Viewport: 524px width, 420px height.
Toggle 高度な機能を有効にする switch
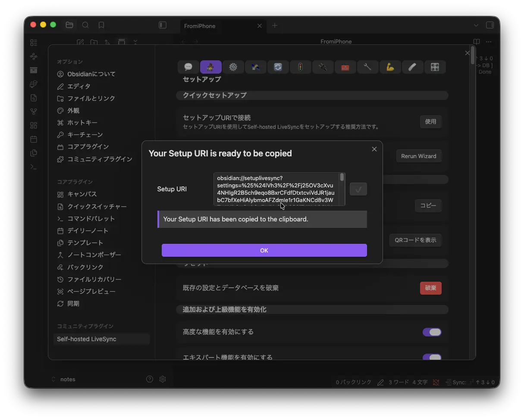pyautogui.click(x=432, y=332)
